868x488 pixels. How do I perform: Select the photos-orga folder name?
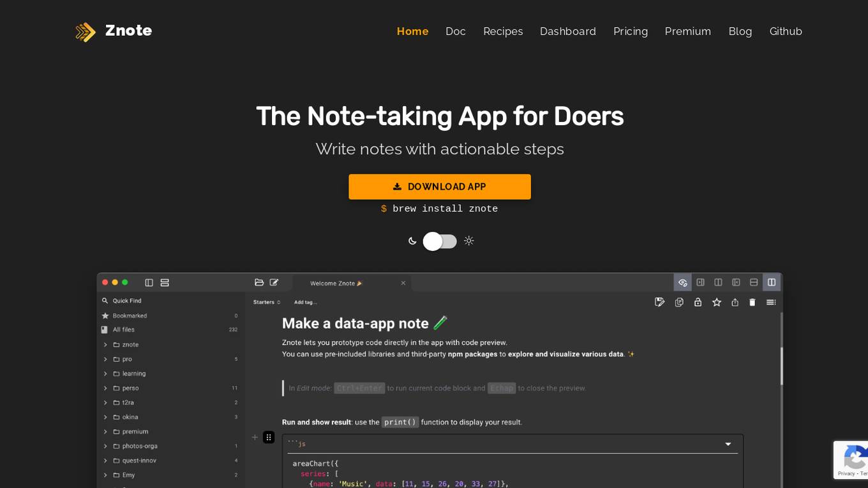coord(140,446)
